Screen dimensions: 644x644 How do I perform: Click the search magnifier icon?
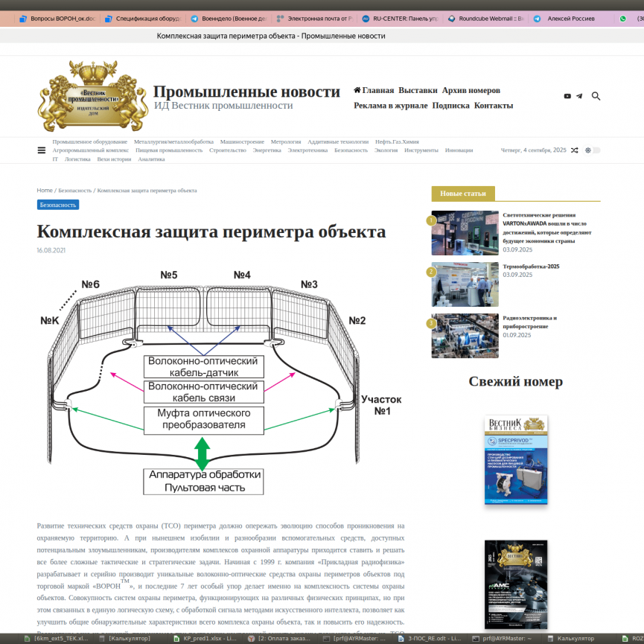click(596, 96)
